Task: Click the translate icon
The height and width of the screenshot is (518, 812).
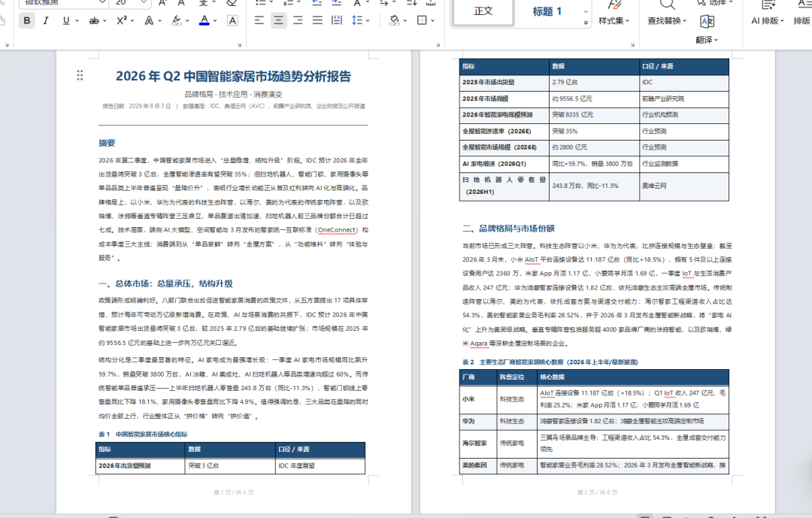Action: (x=707, y=22)
